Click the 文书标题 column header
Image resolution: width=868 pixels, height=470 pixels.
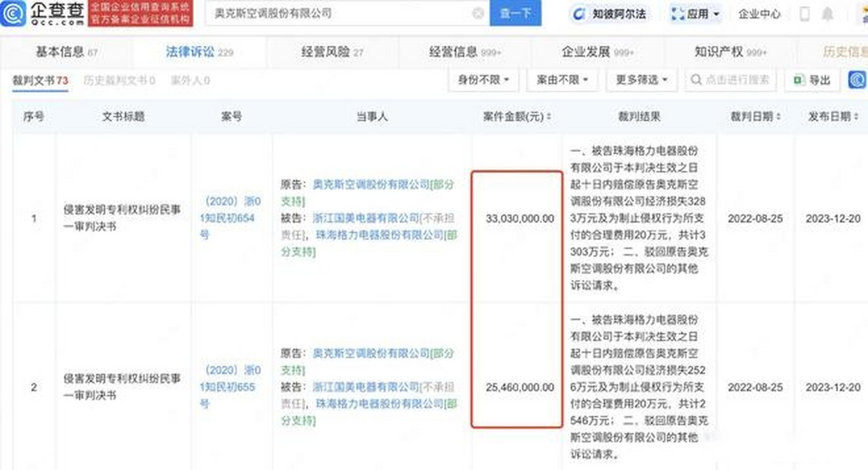(123, 117)
